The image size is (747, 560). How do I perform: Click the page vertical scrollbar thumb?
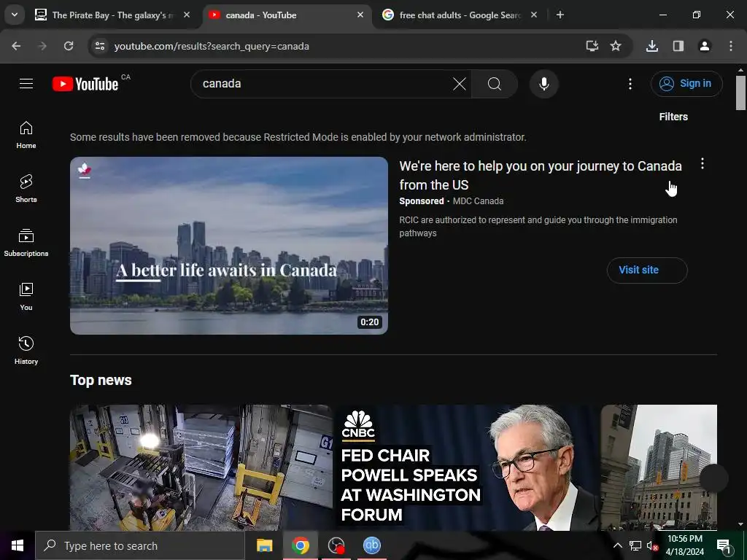(x=740, y=93)
